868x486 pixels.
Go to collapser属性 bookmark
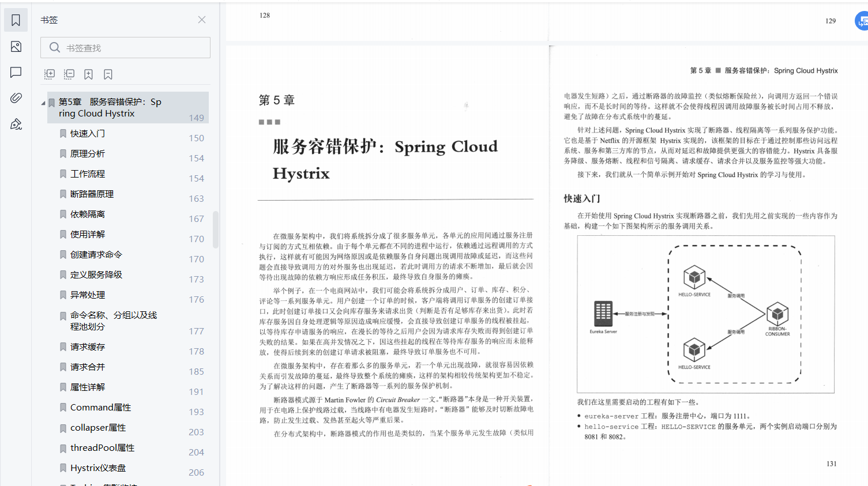(98, 428)
